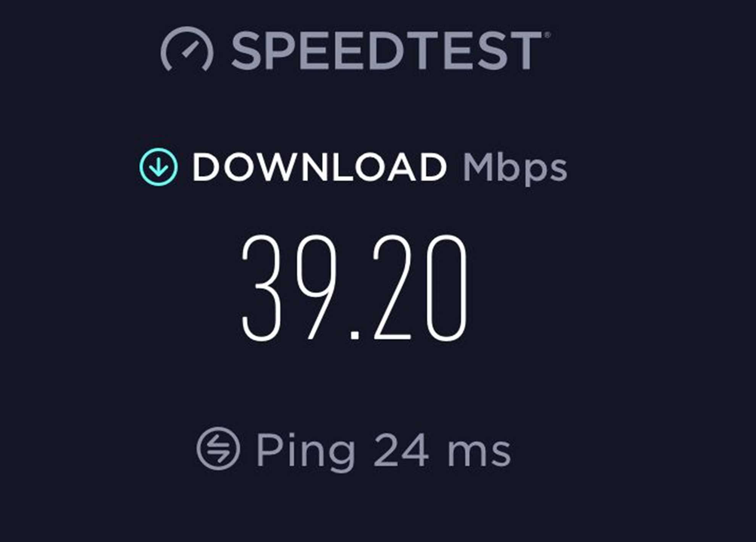Click the DOWNLOAD label text
This screenshot has height=542, width=756.
click(x=320, y=167)
